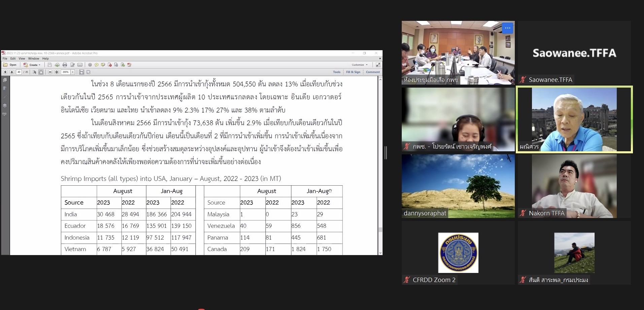The image size is (644, 310).
Task: Open the View menu
Action: (x=22, y=59)
